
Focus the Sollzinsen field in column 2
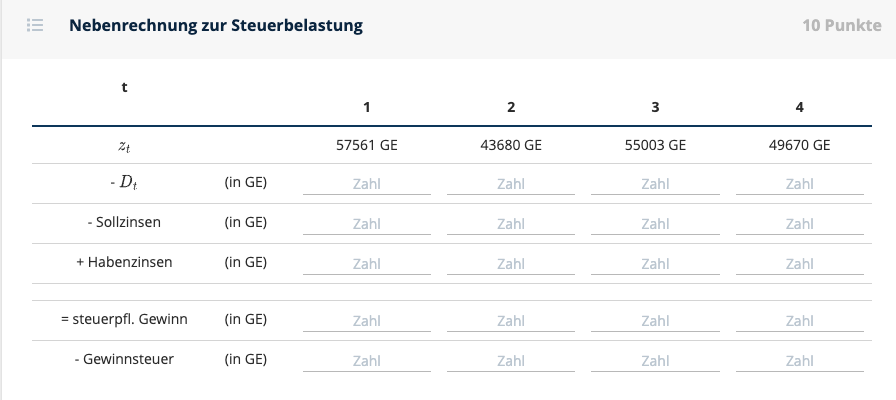point(511,224)
